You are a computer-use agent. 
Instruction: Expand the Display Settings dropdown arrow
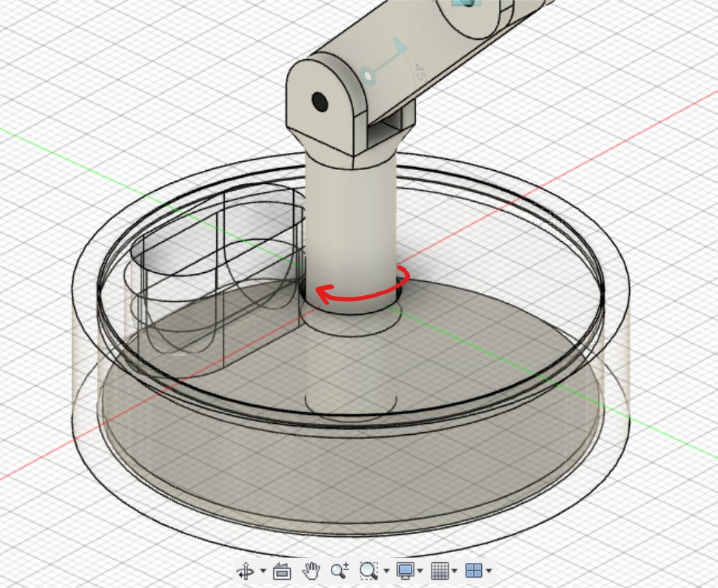coord(420,570)
